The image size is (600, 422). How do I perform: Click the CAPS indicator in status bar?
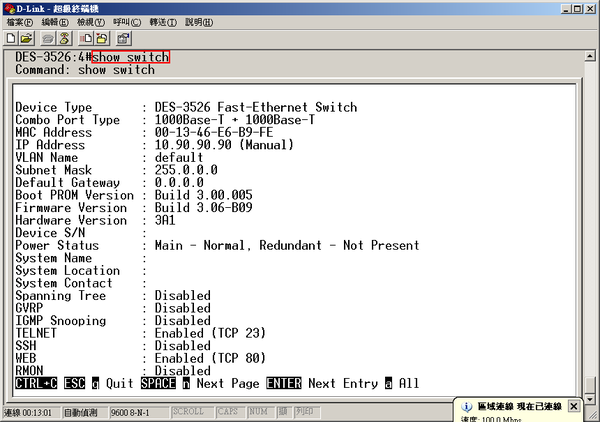(227, 412)
